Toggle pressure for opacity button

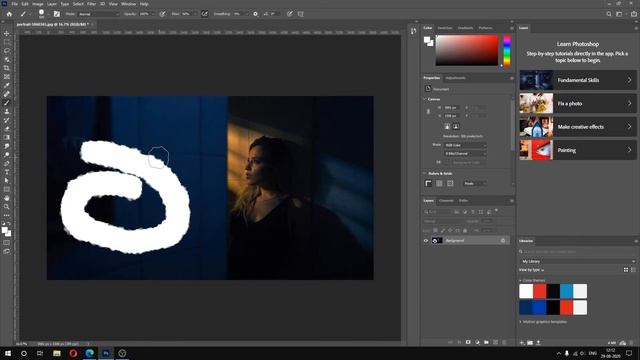pos(162,14)
